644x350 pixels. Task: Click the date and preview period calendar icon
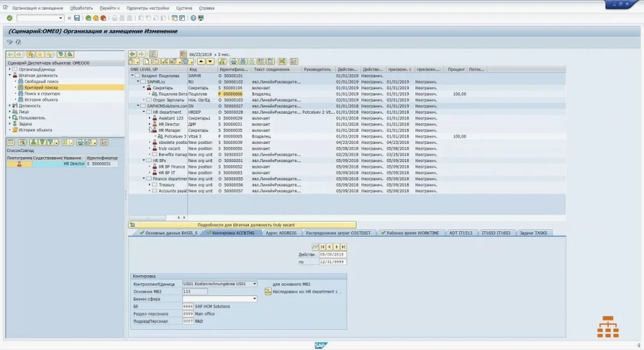pyautogui.click(x=183, y=54)
